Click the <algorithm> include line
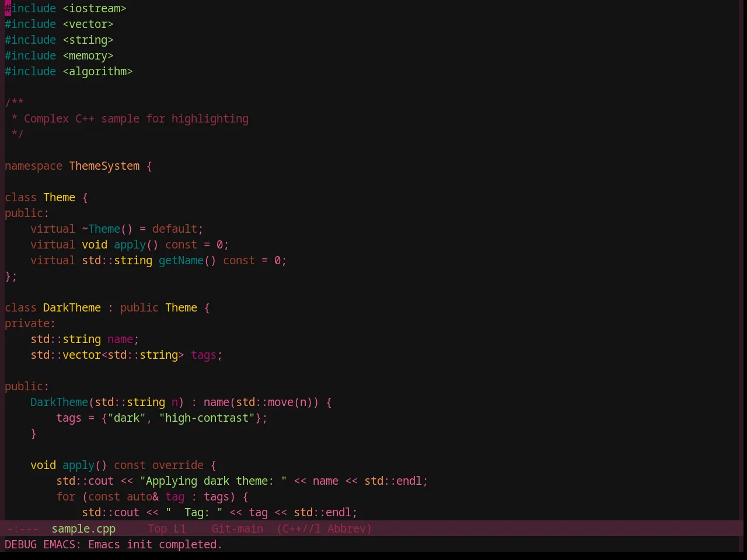 click(x=69, y=72)
